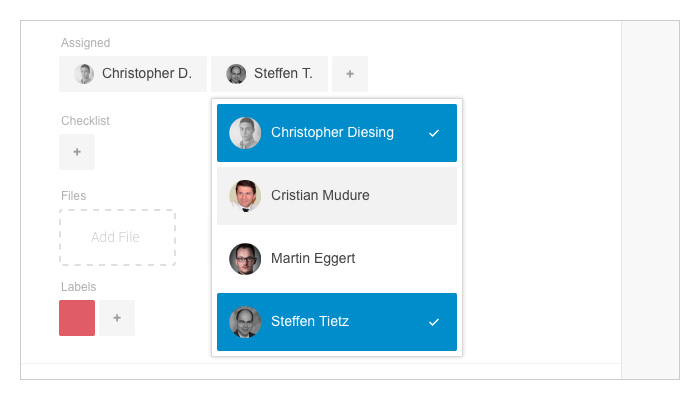Uncheck the checkmark next to Christopher Diesing
Viewport: 700px width, 400px height.
click(x=434, y=133)
